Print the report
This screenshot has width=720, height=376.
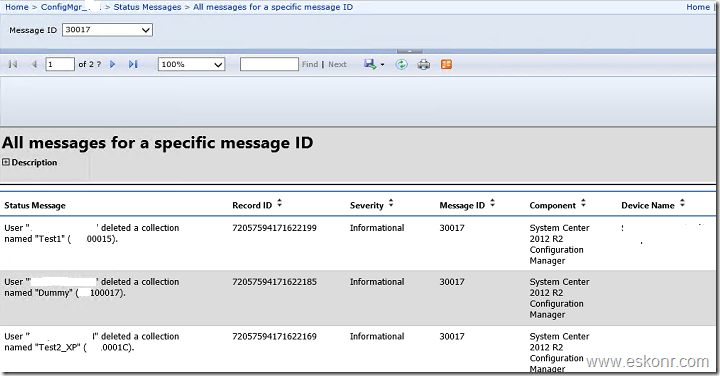coord(423,64)
